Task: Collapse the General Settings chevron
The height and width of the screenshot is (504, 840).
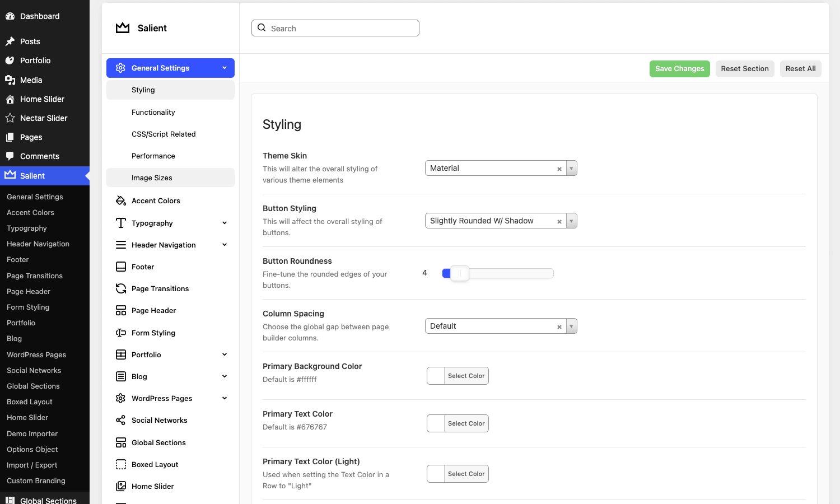Action: (x=225, y=68)
